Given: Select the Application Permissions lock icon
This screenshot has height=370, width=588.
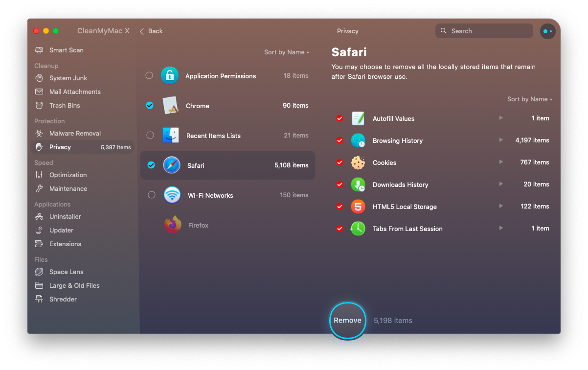Looking at the screenshot, I should (170, 76).
